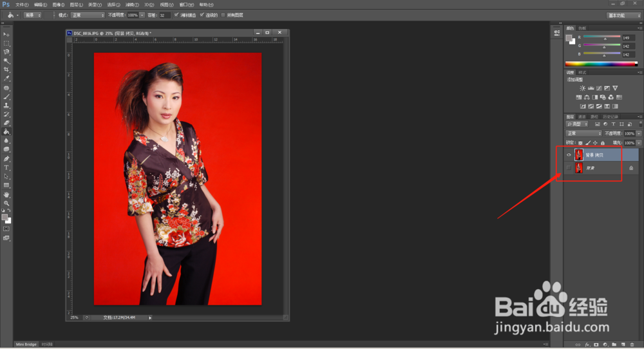
Task: Open the 滤镜(T) menu
Action: tap(132, 5)
